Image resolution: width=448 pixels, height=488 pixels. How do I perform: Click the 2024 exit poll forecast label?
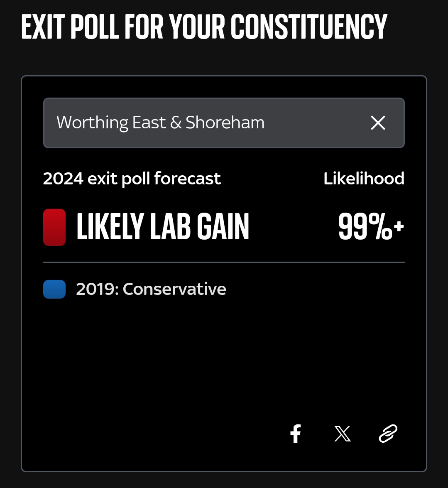pyautogui.click(x=132, y=179)
